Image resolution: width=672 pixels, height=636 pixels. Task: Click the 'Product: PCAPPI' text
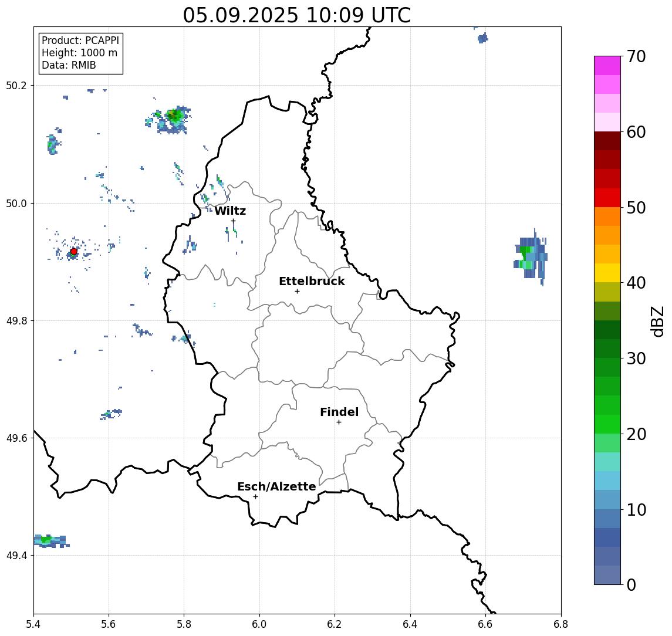[x=80, y=40]
